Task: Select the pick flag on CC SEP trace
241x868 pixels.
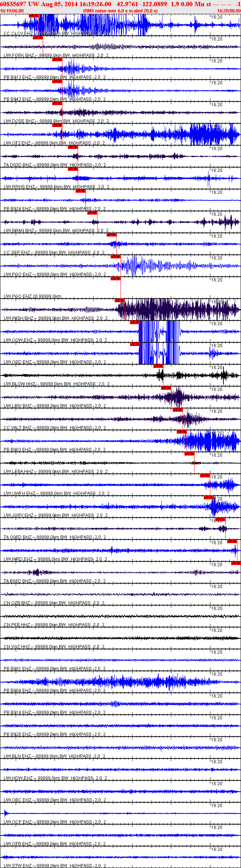Action: point(111,235)
